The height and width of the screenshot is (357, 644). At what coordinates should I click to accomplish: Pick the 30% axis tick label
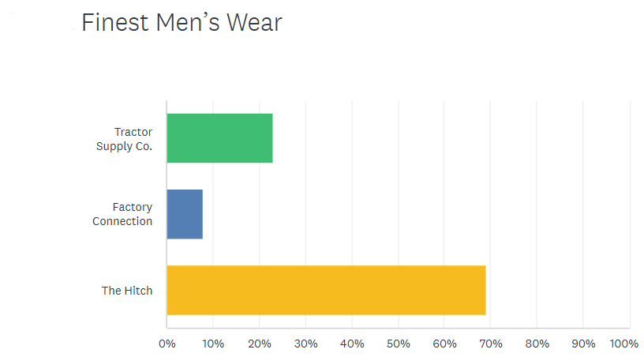pos(305,344)
